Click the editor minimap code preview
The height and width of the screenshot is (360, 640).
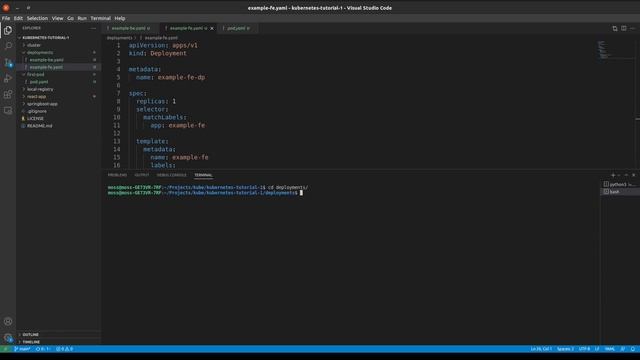coord(604,49)
